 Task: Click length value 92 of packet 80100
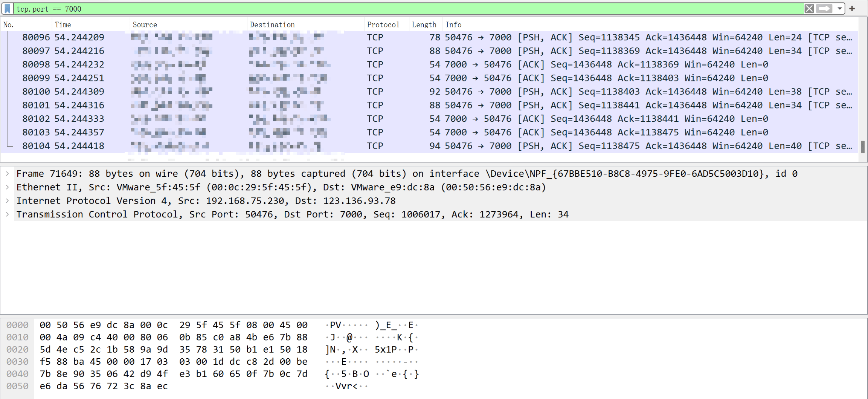435,92
